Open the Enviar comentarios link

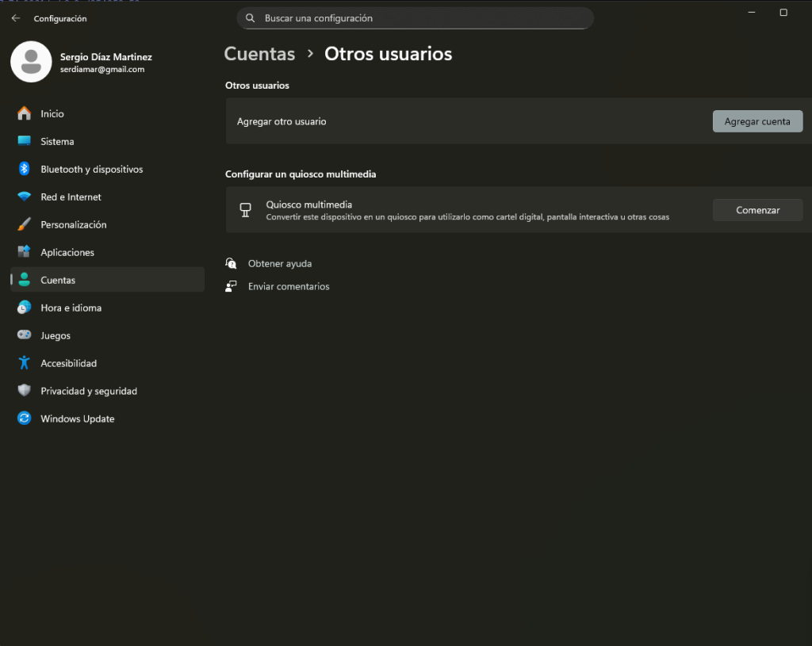pos(288,286)
